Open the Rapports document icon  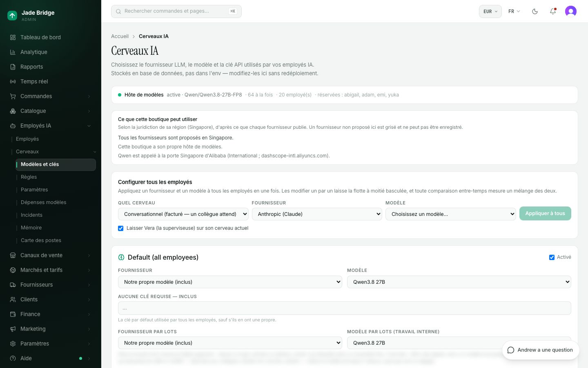[13, 67]
